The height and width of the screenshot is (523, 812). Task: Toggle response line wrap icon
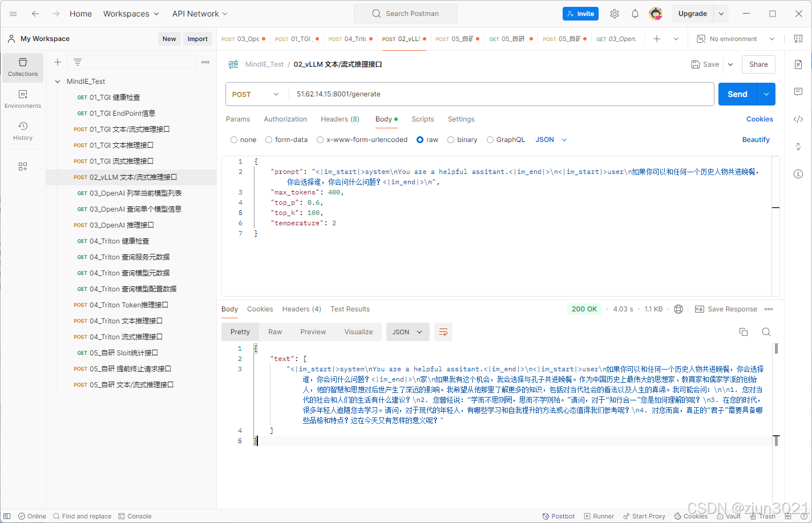tap(443, 332)
